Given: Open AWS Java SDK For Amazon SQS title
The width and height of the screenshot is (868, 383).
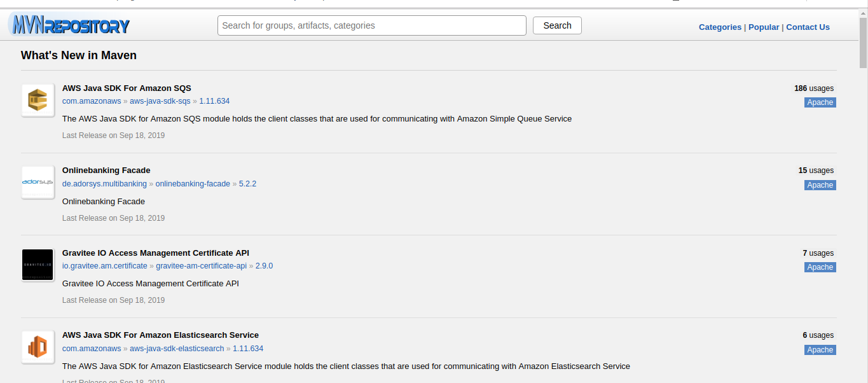Looking at the screenshot, I should pyautogui.click(x=127, y=88).
